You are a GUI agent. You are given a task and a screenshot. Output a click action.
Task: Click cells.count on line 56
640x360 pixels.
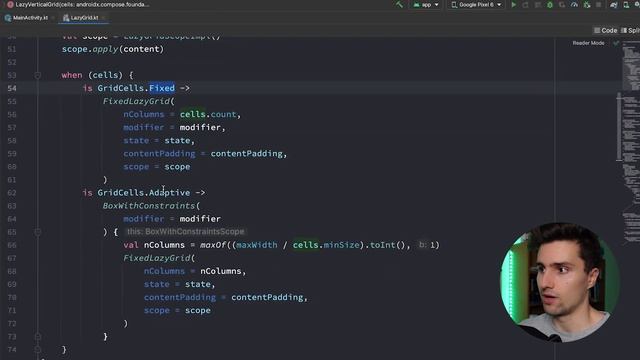click(208, 114)
